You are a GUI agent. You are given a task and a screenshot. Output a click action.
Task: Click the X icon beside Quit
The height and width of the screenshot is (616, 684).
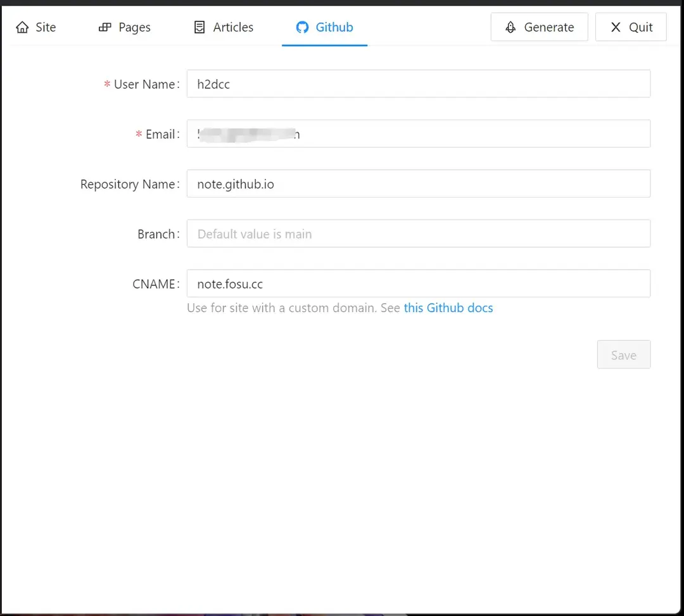614,27
